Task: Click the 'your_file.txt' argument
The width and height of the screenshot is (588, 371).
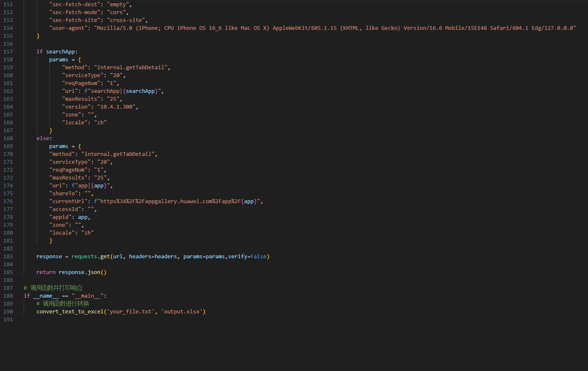Action: (x=131, y=312)
